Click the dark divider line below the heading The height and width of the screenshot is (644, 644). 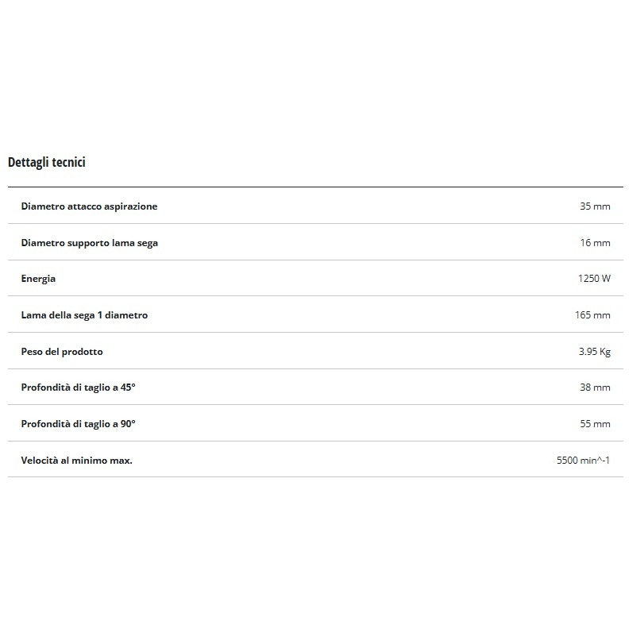tap(315, 187)
